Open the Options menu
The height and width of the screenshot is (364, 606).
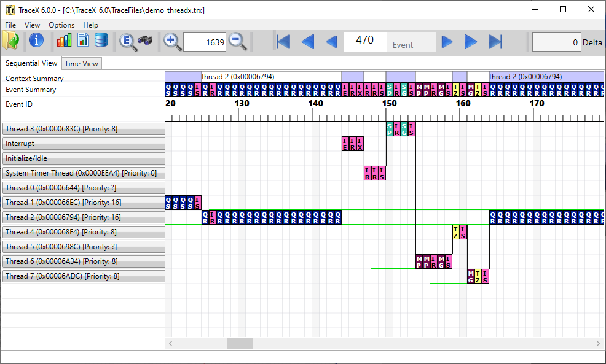tap(61, 25)
